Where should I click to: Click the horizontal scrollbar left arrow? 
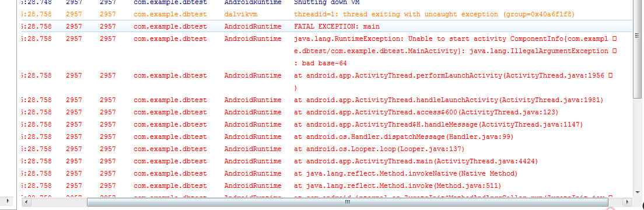pos(26,202)
